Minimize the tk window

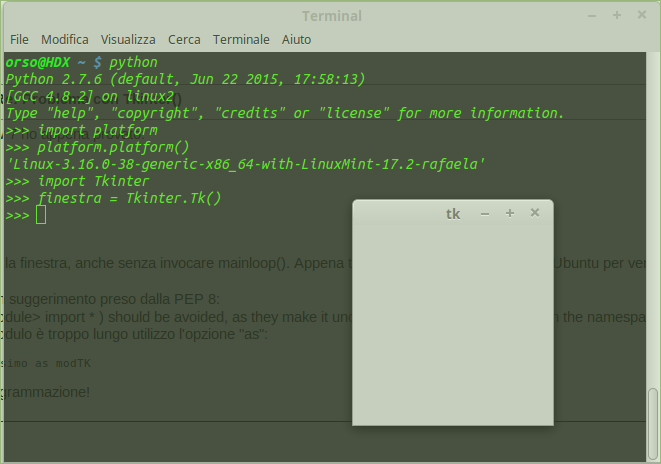485,213
